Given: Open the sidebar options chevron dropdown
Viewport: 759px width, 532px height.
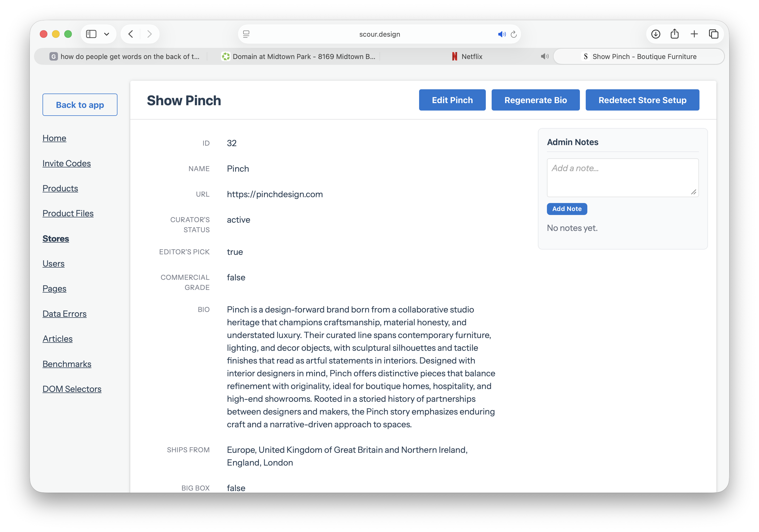Looking at the screenshot, I should [x=107, y=34].
